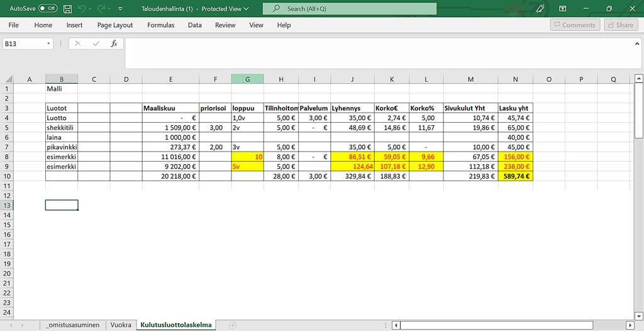
Task: Open the Name Box dropdown arrow
Action: coord(49,43)
